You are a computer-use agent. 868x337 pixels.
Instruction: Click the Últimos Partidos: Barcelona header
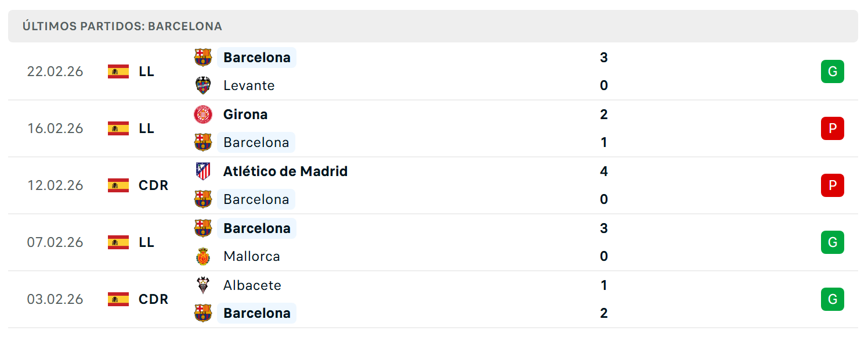433,26
